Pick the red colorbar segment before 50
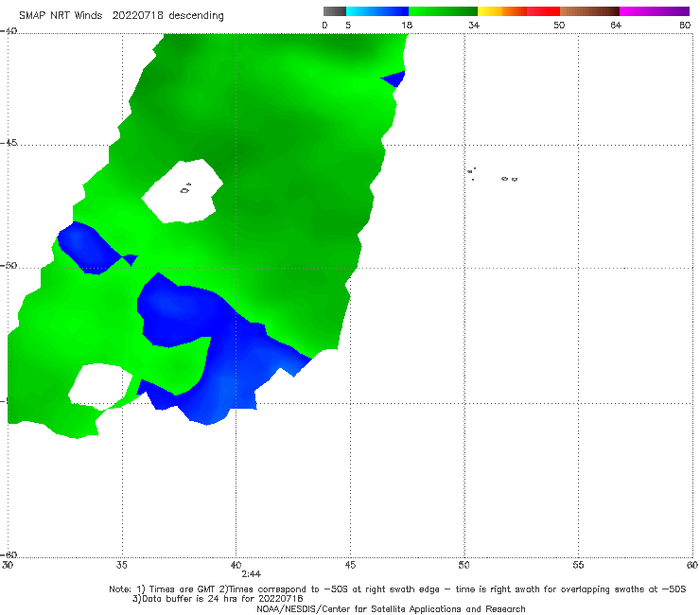This screenshot has width=700, height=615. point(543,11)
